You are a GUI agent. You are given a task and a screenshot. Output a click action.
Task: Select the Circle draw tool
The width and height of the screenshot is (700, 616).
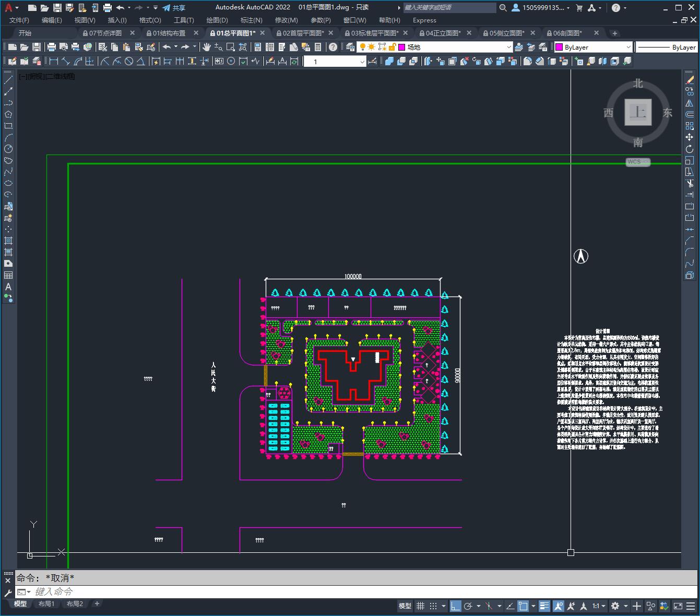tap(8, 149)
